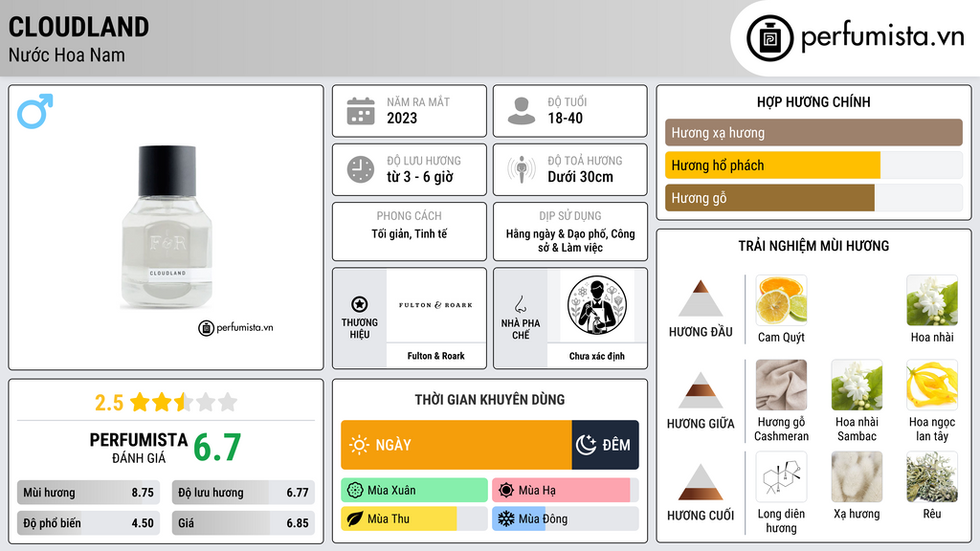Click the Độ lưu hương 6.77 score bar
Image resolution: width=980 pixels, height=551 pixels.
click(243, 493)
